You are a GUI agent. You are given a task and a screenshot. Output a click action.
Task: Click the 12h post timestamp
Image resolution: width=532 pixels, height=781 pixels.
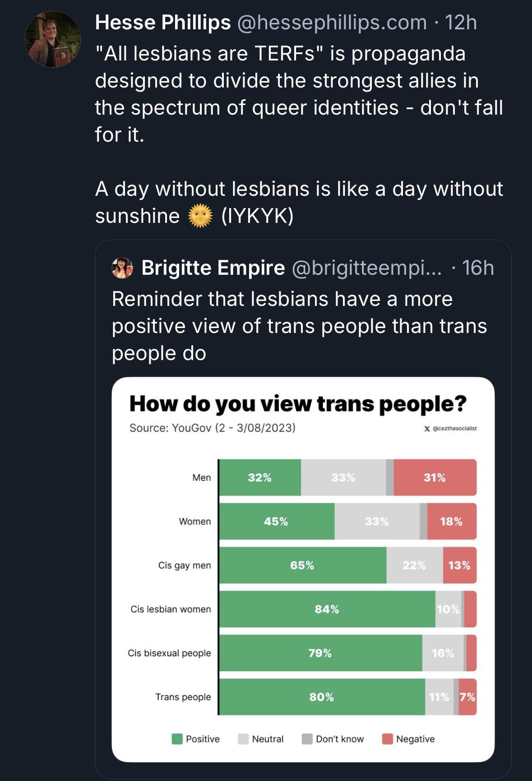pyautogui.click(x=461, y=23)
